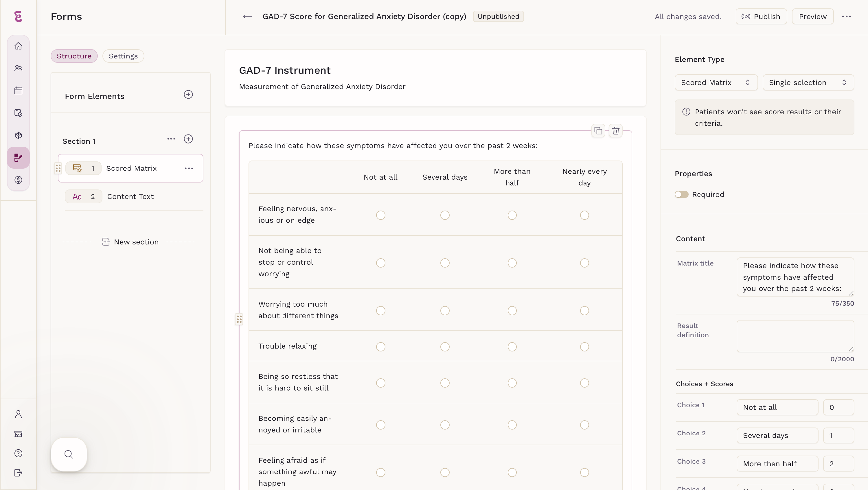Click the Preview button

click(x=812, y=16)
